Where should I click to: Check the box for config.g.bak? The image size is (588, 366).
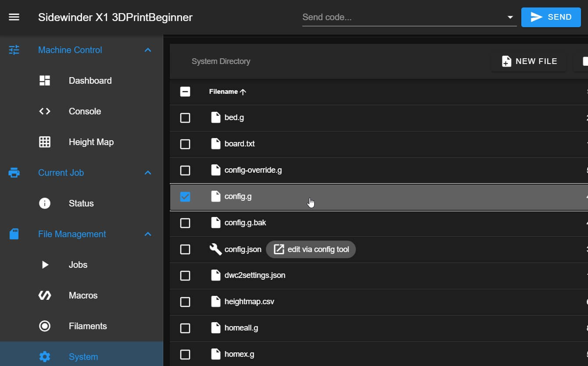[185, 223]
